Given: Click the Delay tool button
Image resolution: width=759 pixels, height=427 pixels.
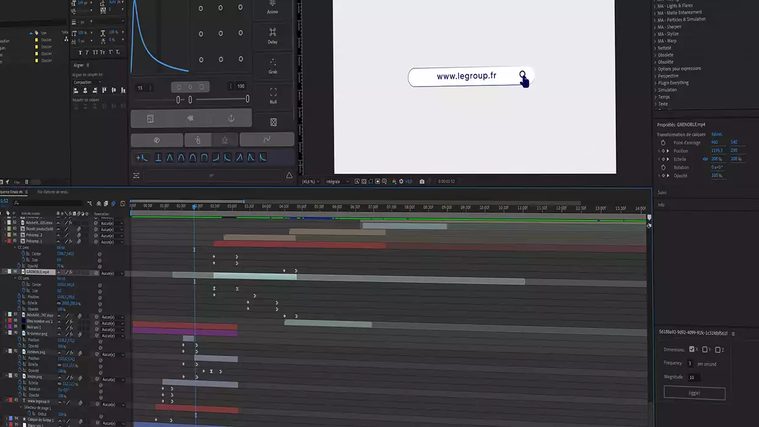Looking at the screenshot, I should tap(273, 36).
